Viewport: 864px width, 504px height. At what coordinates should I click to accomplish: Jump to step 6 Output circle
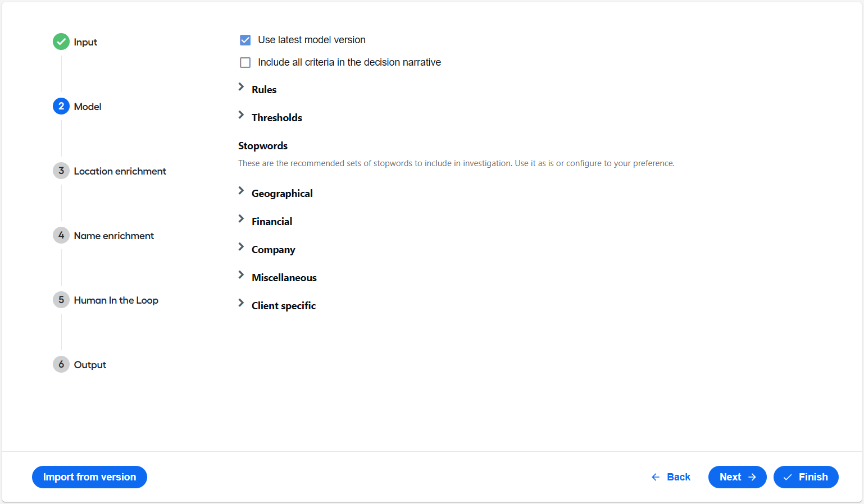click(61, 364)
